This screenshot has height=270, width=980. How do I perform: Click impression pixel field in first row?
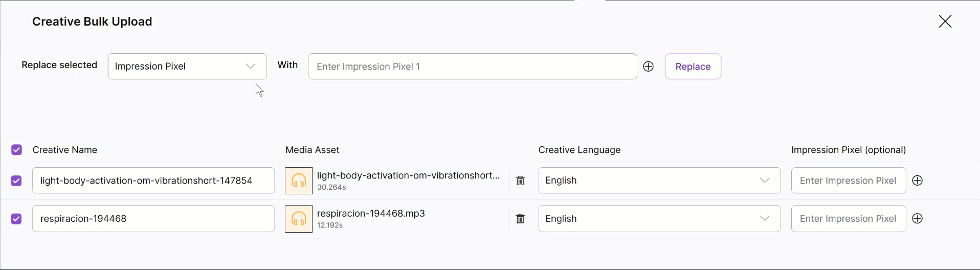click(848, 181)
